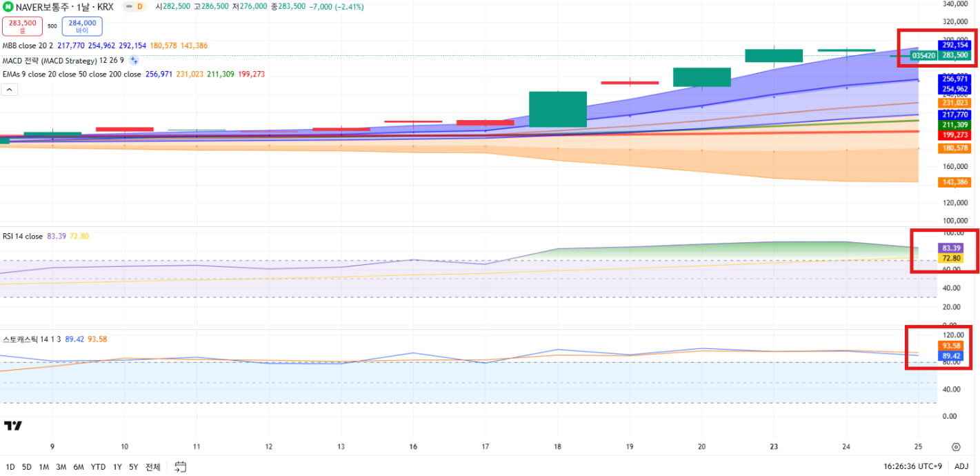The image size is (980, 476).
Task: Collapse the indicator legend with the chevron
Action: (10, 90)
